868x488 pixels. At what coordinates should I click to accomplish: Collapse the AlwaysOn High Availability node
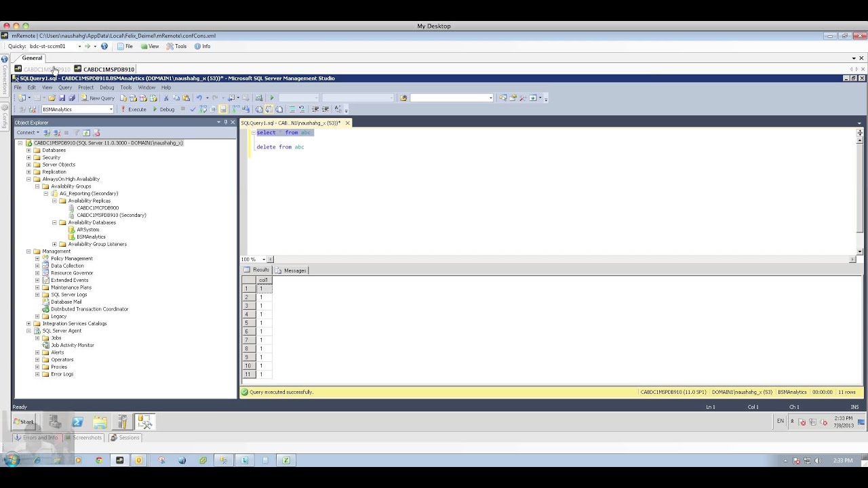pos(28,179)
